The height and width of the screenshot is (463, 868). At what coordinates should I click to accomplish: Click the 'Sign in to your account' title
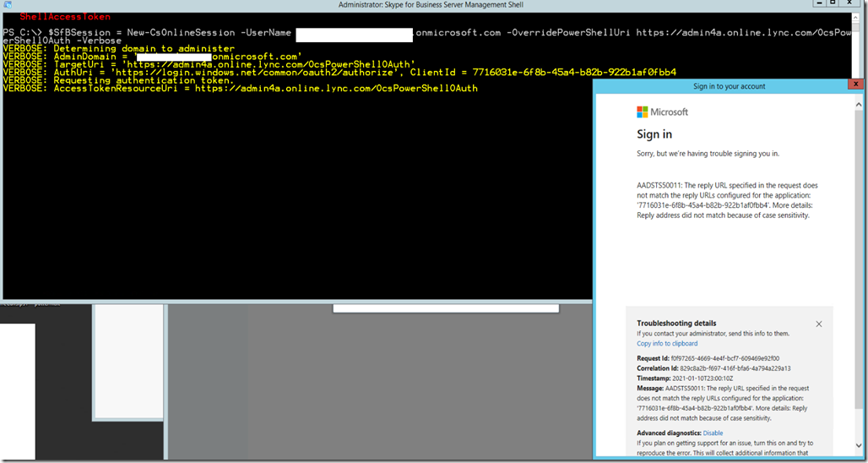[729, 86]
